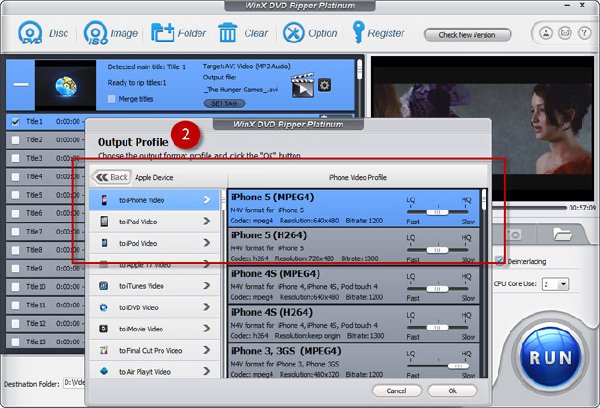Expand the to iPod Video arrow
The width and height of the screenshot is (600, 408).
pos(207,243)
